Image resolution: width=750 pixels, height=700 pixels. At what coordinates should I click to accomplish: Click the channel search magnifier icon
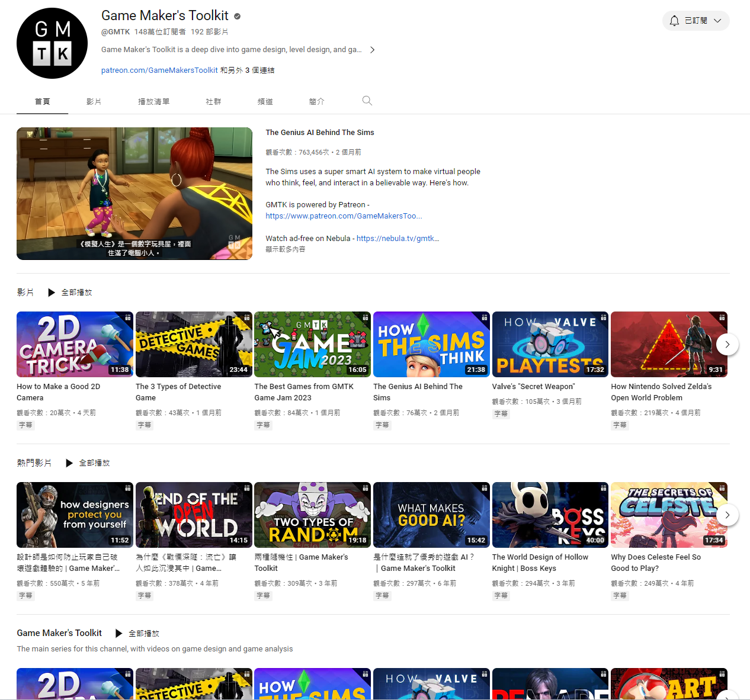click(x=367, y=101)
